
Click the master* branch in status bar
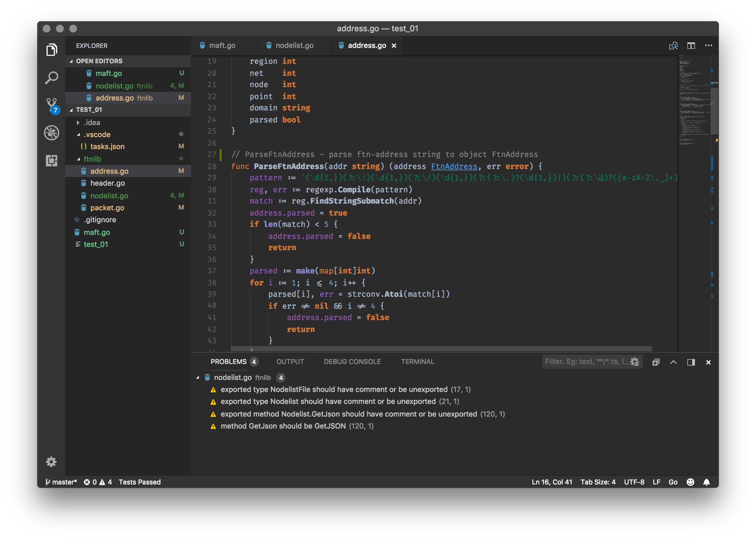point(61,482)
